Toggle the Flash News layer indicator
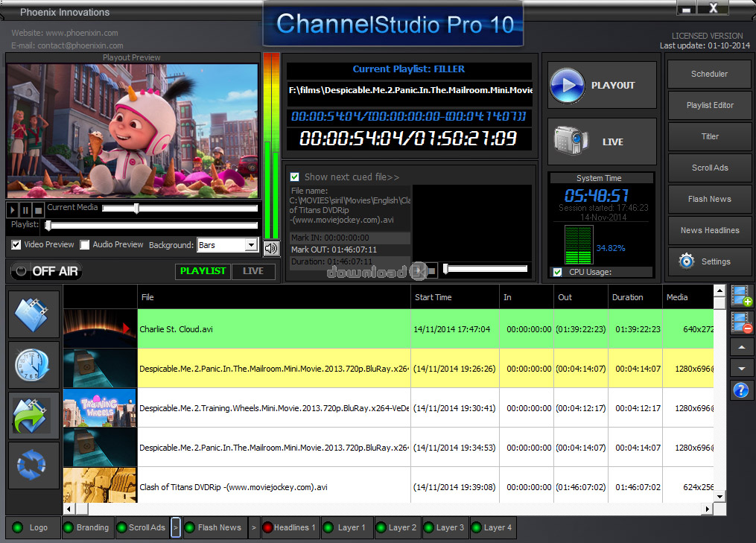756x543 pixels. 189,527
